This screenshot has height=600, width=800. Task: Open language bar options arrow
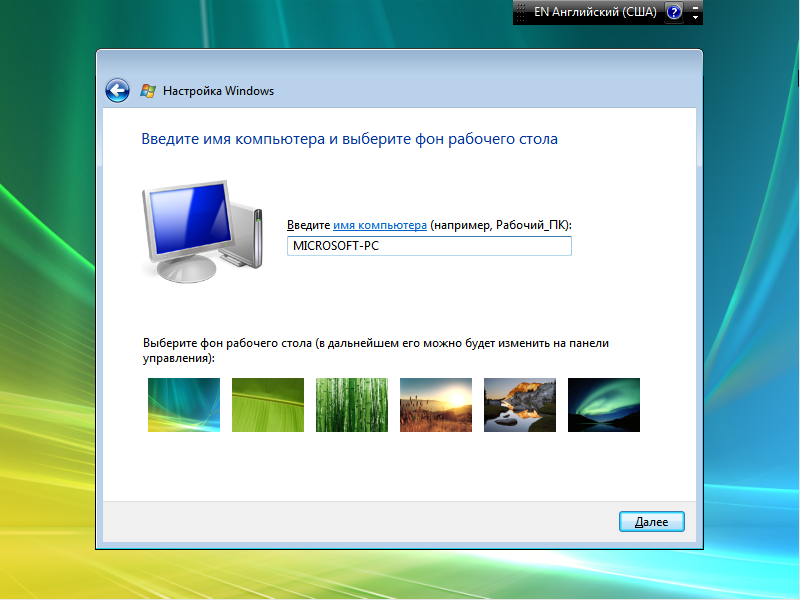696,18
